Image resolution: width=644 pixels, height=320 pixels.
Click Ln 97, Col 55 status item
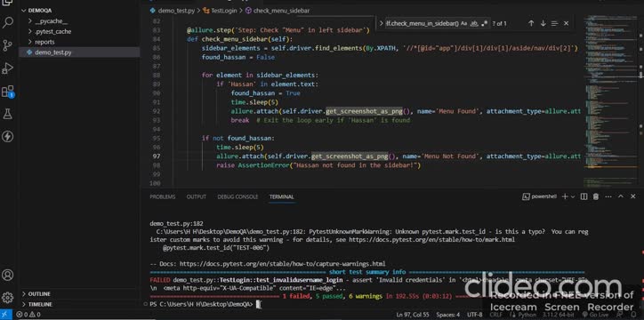click(x=412, y=315)
